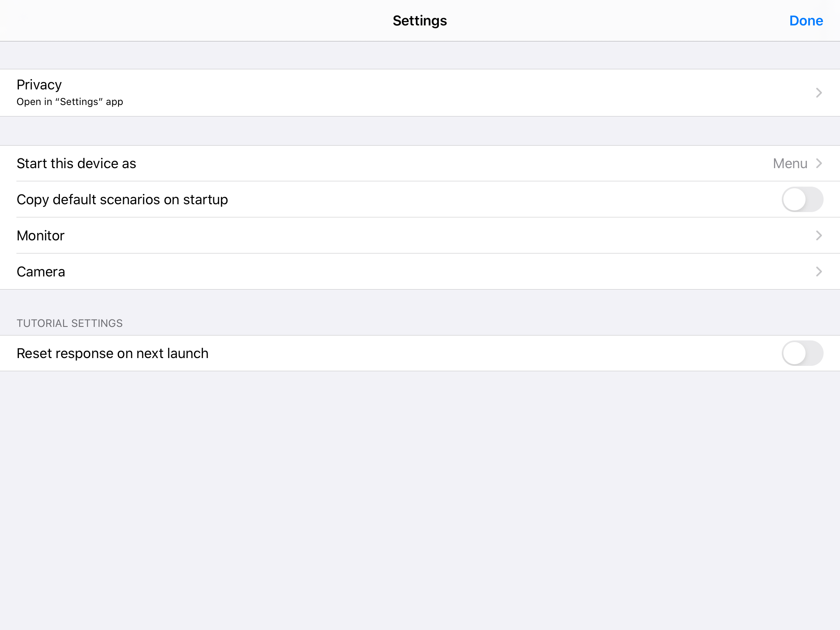Click the chevron on Start this device as
Screen dimensions: 840x630
tap(819, 163)
